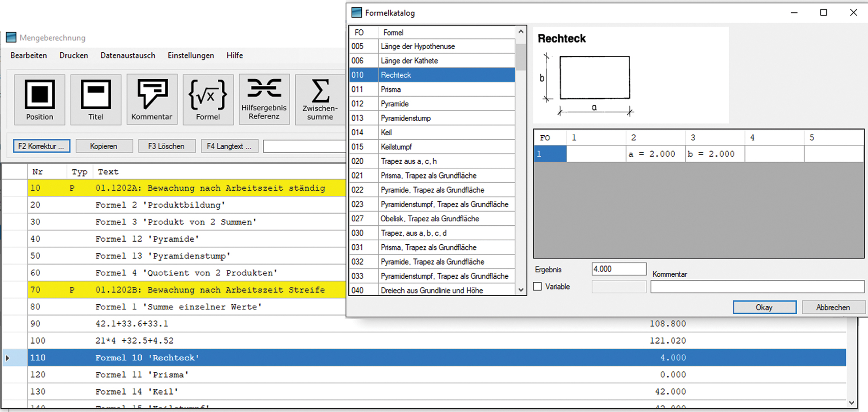Open the Hilfe menu
The image size is (868, 412).
[235, 55]
